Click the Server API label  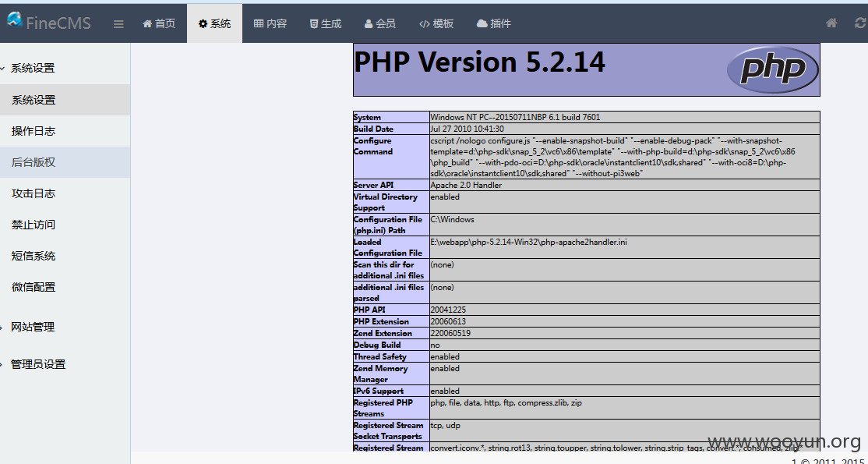pos(374,185)
